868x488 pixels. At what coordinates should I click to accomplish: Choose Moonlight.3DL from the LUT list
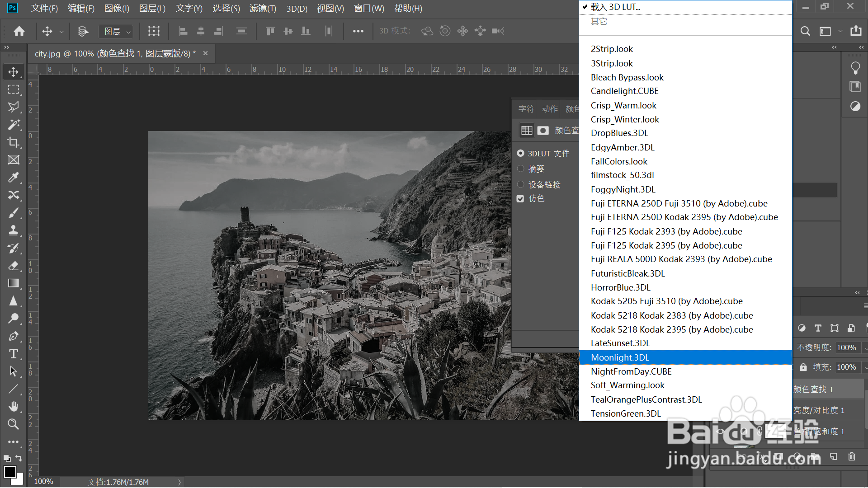(x=620, y=357)
